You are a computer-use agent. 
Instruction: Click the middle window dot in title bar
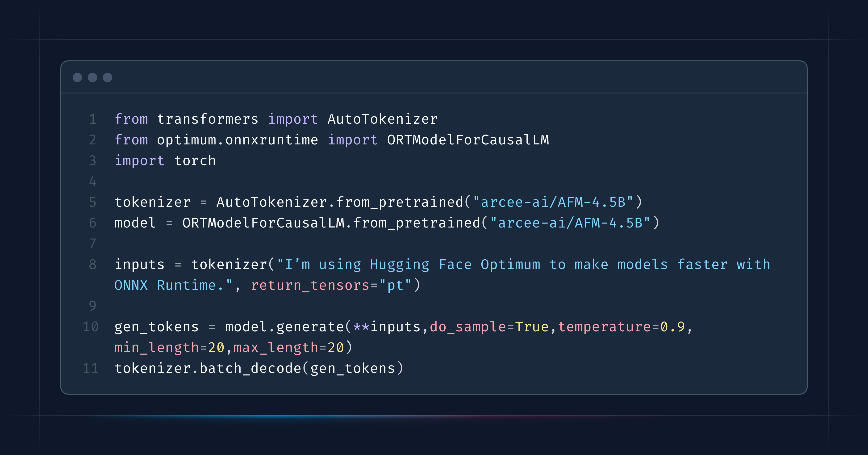[x=92, y=77]
